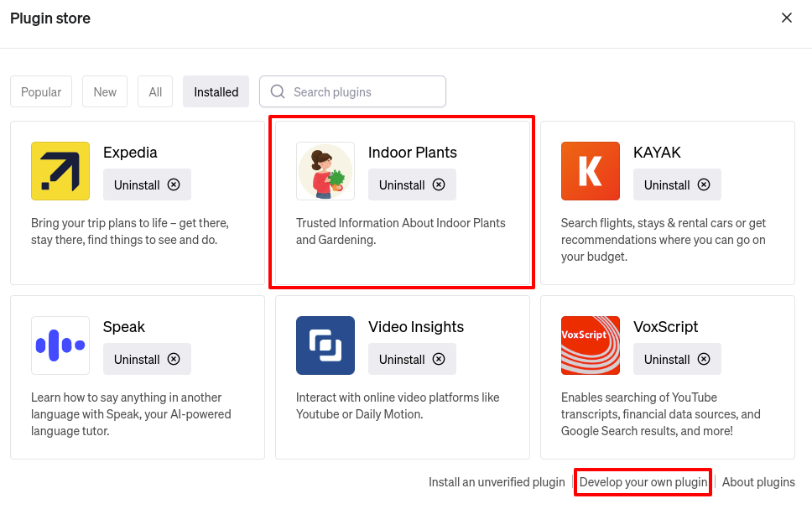The image size is (812, 509).
Task: Uninstall the Expedia plugin
Action: pyautogui.click(x=147, y=184)
